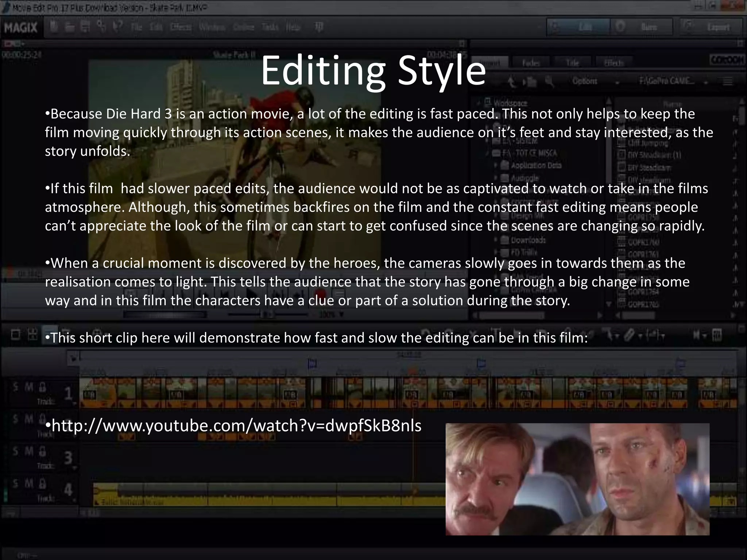
Task: Solo track 1 with the S button
Action: tap(16, 386)
